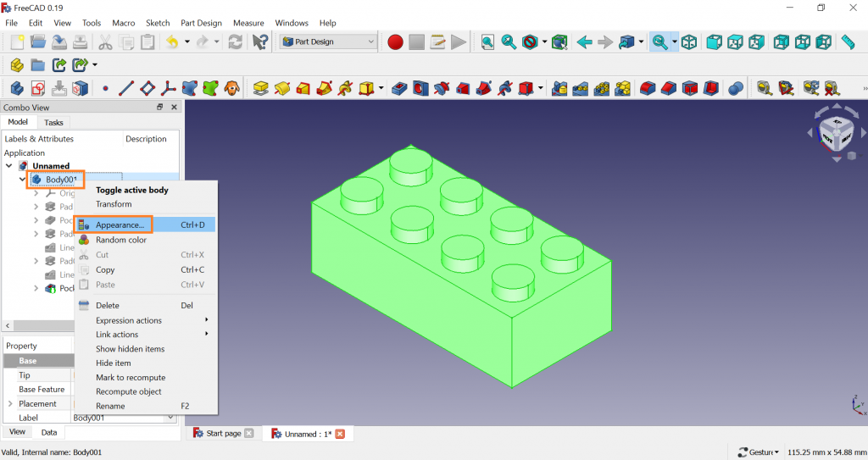
Task: Click the Pad tool icon
Action: point(261,87)
